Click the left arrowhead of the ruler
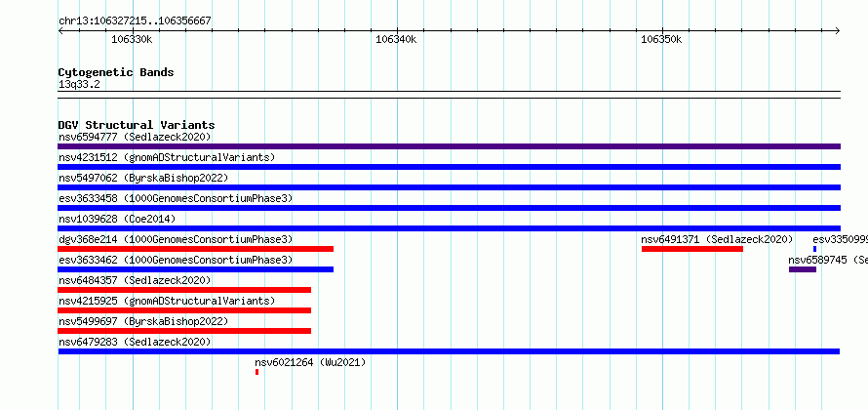The image size is (868, 410). point(60,31)
